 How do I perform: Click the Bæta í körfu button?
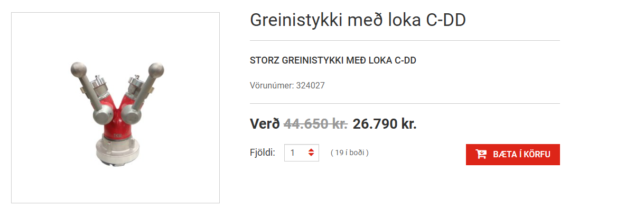click(512, 154)
